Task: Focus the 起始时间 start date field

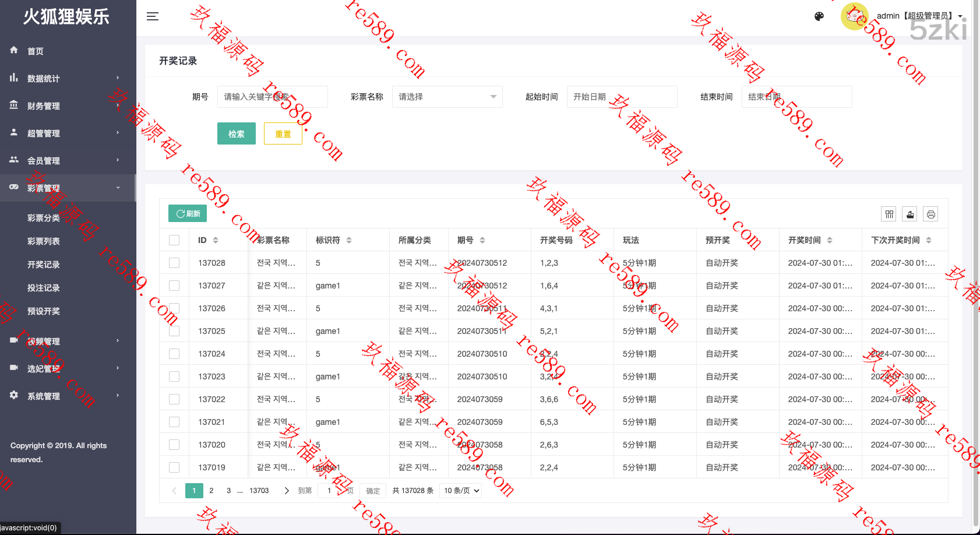Action: coord(622,97)
